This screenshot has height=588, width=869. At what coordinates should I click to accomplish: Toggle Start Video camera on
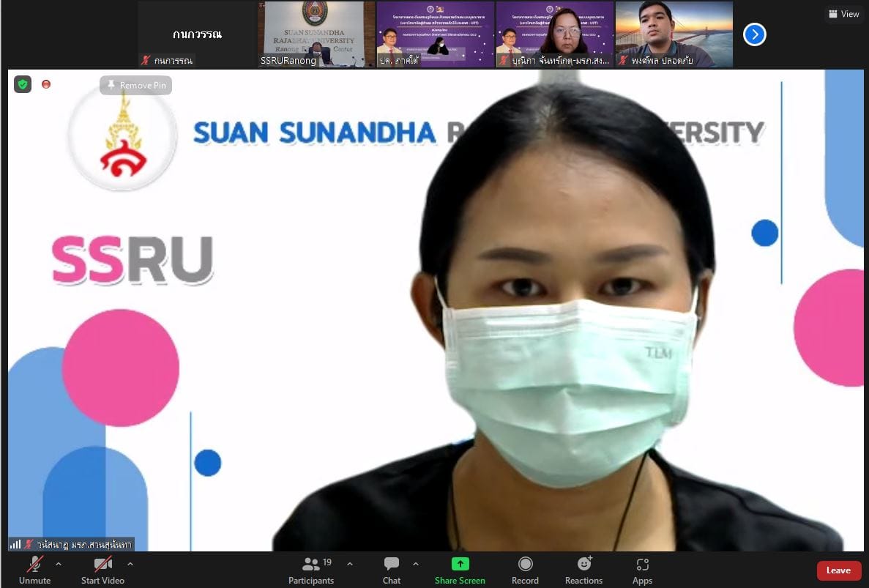click(x=102, y=570)
